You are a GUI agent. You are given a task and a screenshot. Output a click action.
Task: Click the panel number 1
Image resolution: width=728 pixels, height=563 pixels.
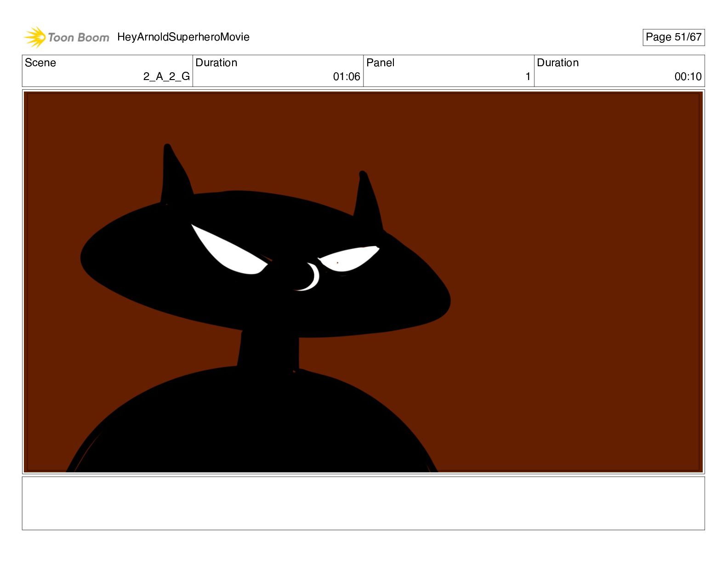point(528,77)
